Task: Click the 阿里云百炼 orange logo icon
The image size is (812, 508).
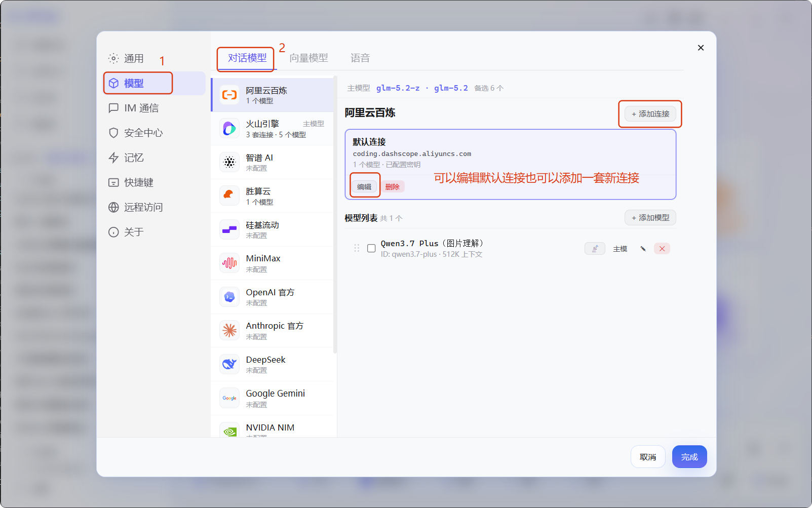Action: (x=229, y=95)
